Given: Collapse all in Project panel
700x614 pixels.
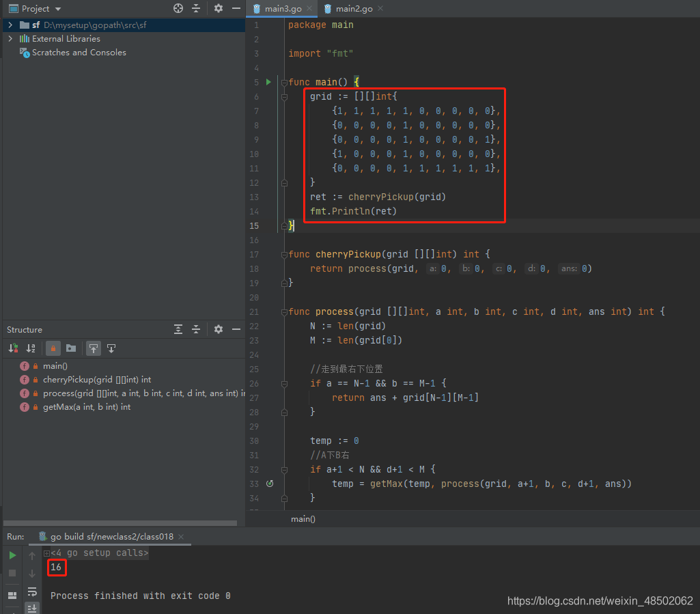Looking at the screenshot, I should point(196,8).
